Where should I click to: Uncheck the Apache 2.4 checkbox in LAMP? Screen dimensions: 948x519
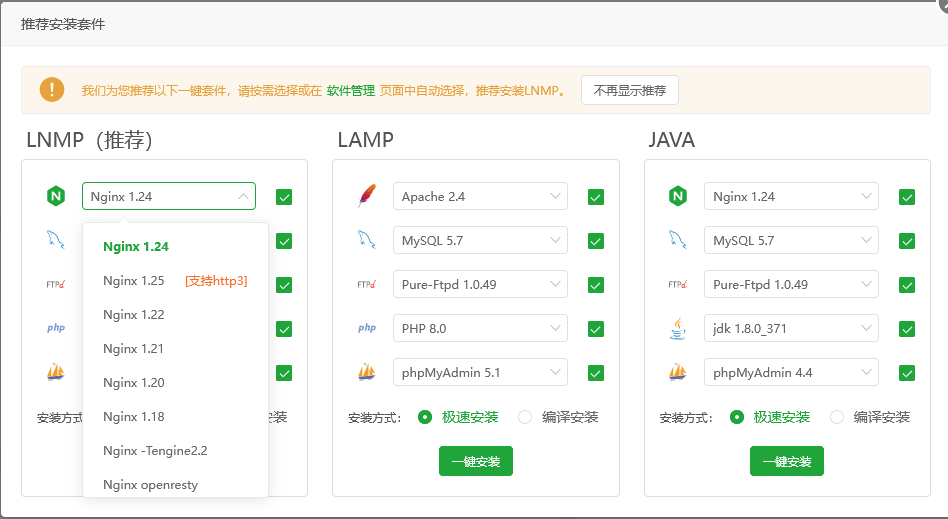(596, 197)
